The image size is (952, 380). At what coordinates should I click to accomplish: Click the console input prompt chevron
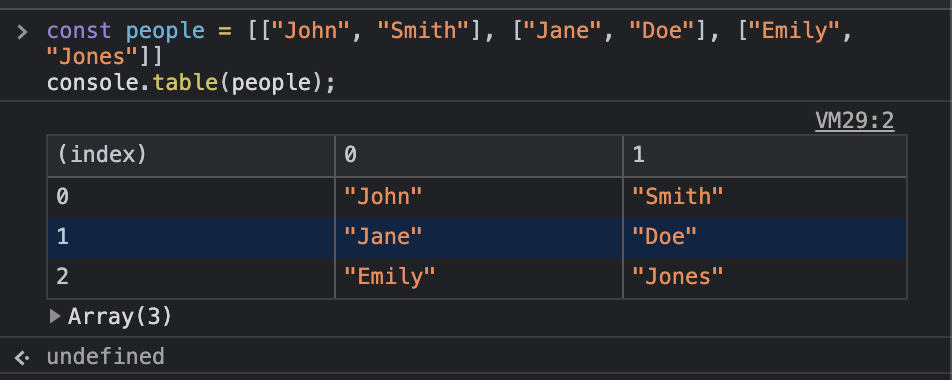click(22, 31)
